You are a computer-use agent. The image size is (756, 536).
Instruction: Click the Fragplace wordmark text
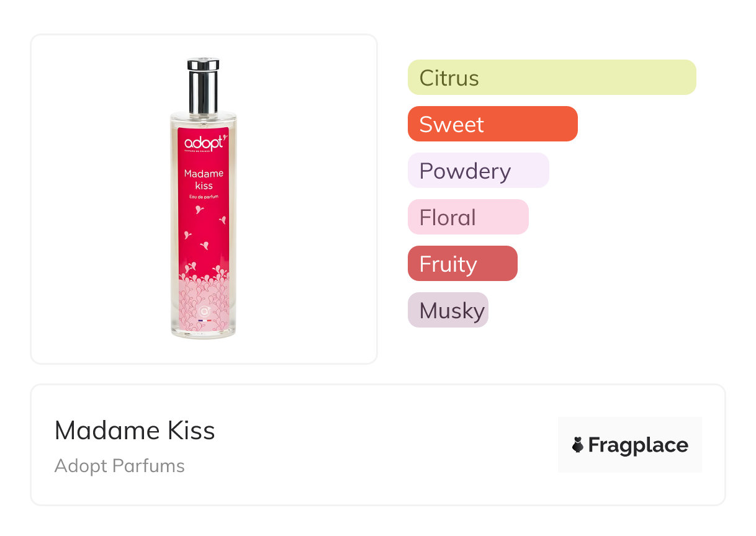(638, 445)
